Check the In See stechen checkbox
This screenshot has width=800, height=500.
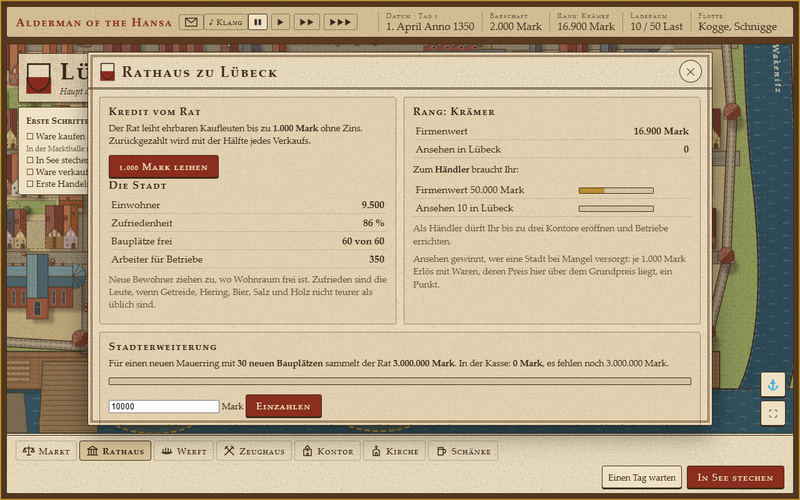click(30, 160)
